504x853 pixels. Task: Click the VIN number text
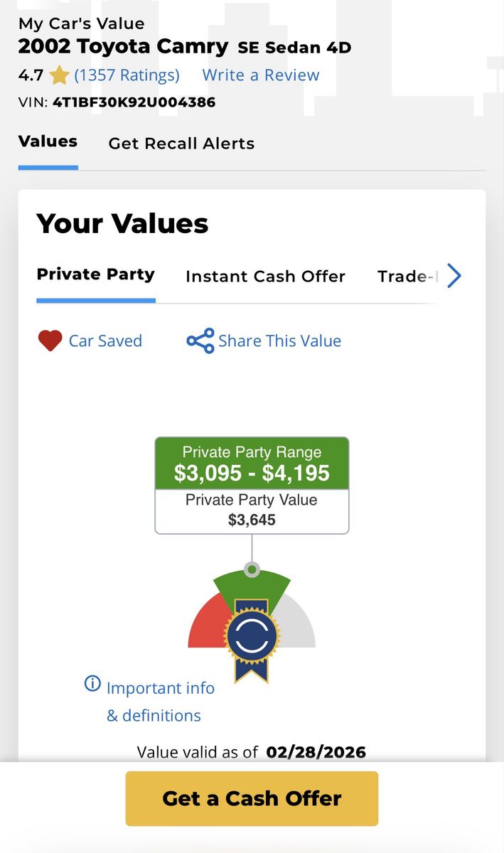[x=134, y=102]
